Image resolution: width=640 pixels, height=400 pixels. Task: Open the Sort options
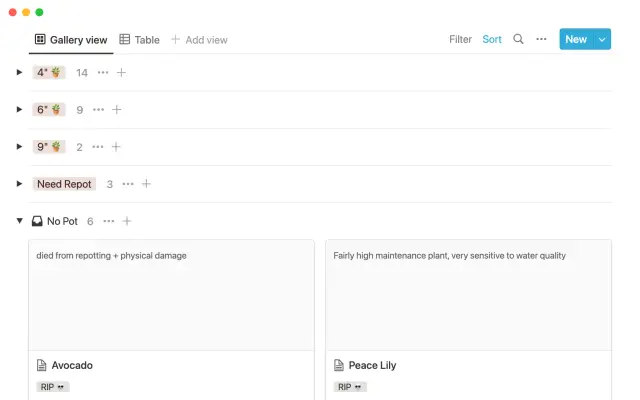click(x=492, y=39)
